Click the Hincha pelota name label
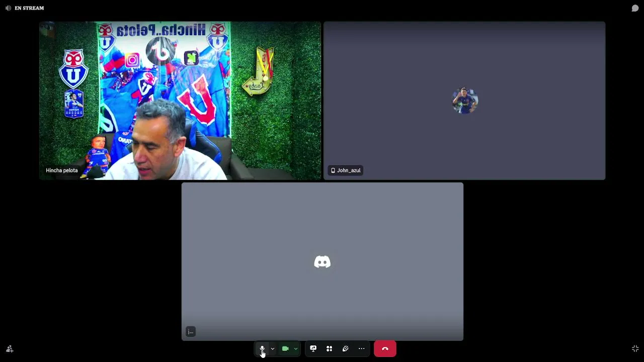Viewport: 644px width, 362px height. pos(62,170)
